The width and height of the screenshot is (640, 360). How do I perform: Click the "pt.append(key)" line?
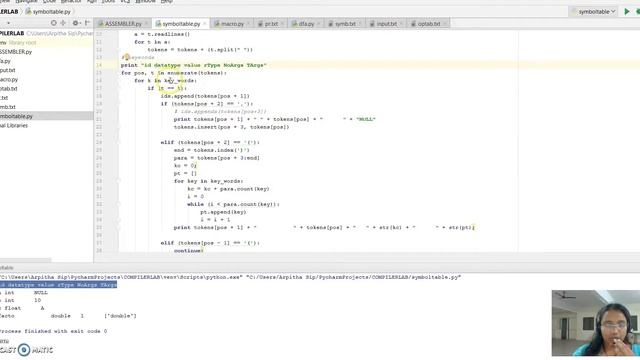point(223,212)
